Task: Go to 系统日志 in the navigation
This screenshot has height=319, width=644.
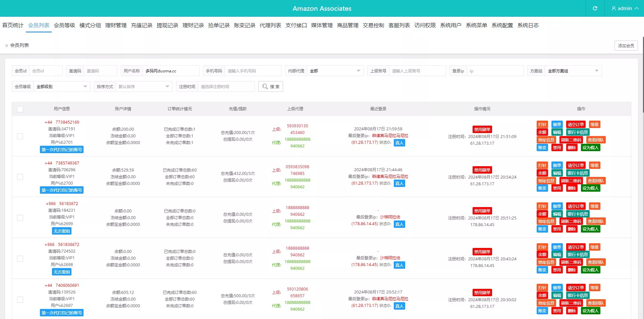Action: (x=528, y=25)
